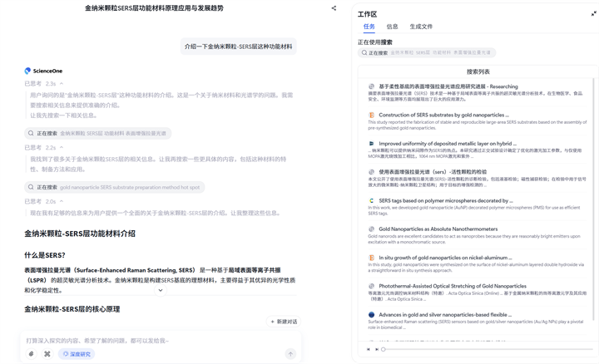The height and width of the screenshot is (364, 599).
Task: Click favicon of 'Improved uniformity of deposited metallic layer' result
Action: click(371, 144)
